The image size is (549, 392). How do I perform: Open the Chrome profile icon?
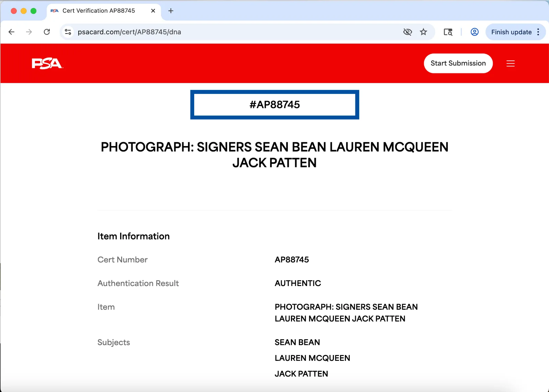tap(475, 32)
